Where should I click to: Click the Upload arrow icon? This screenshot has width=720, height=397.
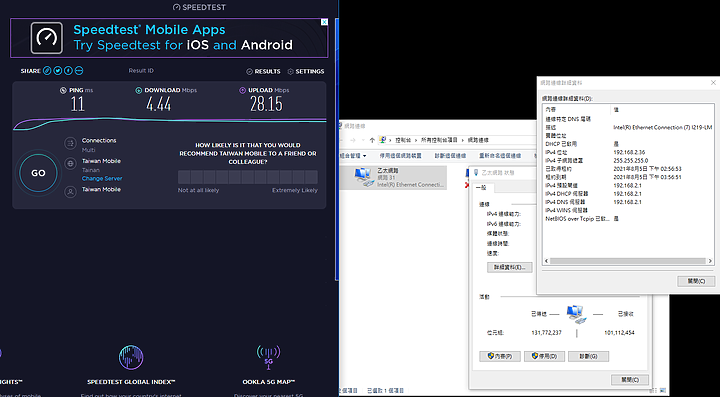click(242, 90)
